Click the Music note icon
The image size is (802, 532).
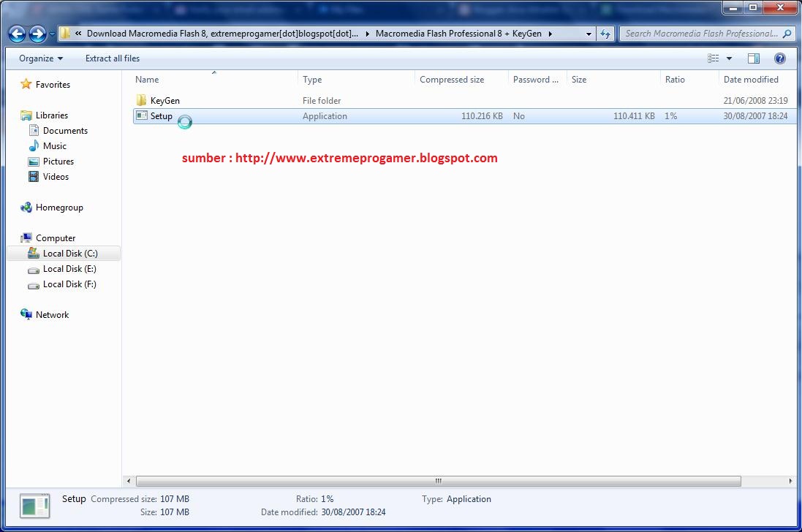[34, 145]
